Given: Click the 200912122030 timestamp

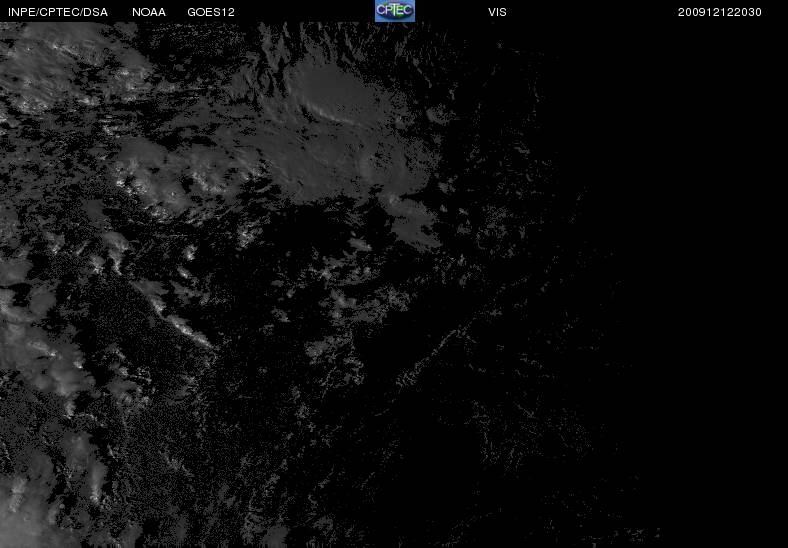Looking at the screenshot, I should point(720,12).
